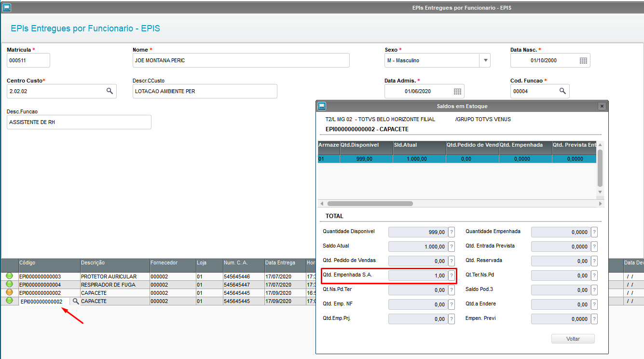Click horizontal scrollbar thumb in stock balance grid
The height and width of the screenshot is (359, 644).
[370, 204]
